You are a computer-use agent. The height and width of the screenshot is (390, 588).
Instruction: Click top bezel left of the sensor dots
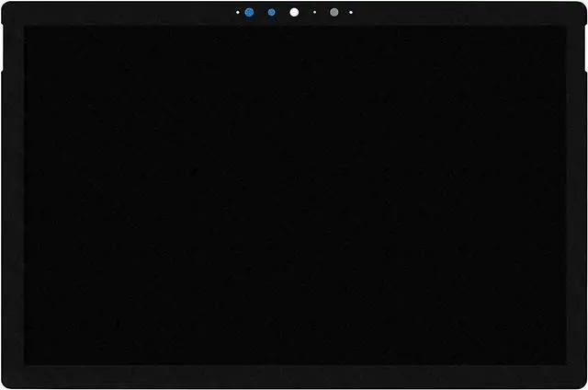(x=119, y=13)
